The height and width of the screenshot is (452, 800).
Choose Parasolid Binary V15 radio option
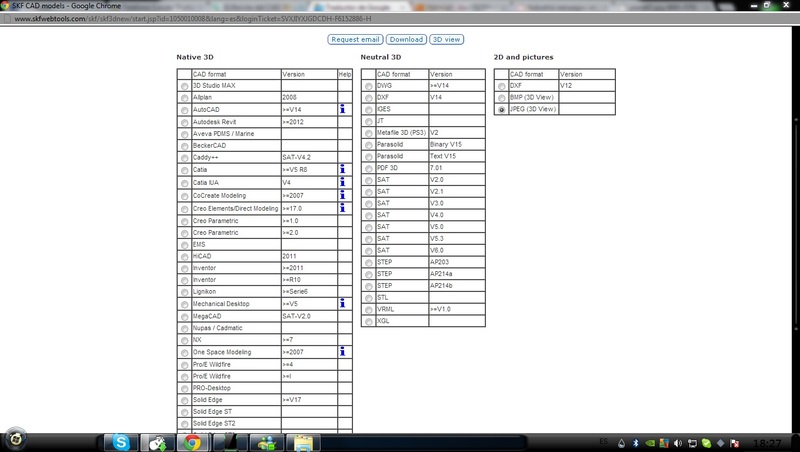369,145
